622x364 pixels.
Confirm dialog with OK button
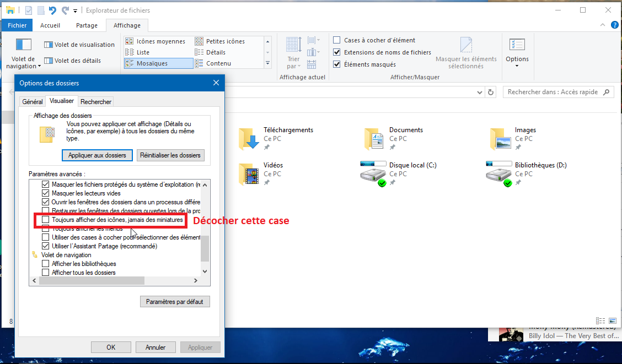click(x=111, y=347)
